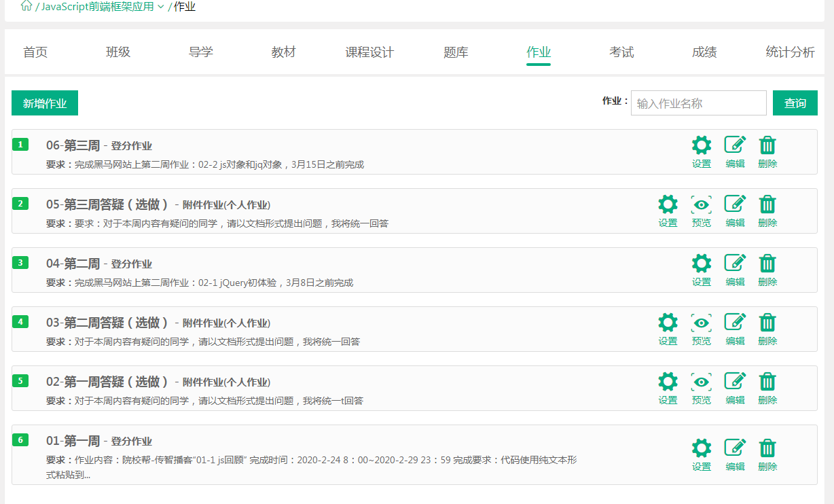Image resolution: width=834 pixels, height=504 pixels.
Task: Open settings for 06-第三周 assignment
Action: (x=701, y=151)
